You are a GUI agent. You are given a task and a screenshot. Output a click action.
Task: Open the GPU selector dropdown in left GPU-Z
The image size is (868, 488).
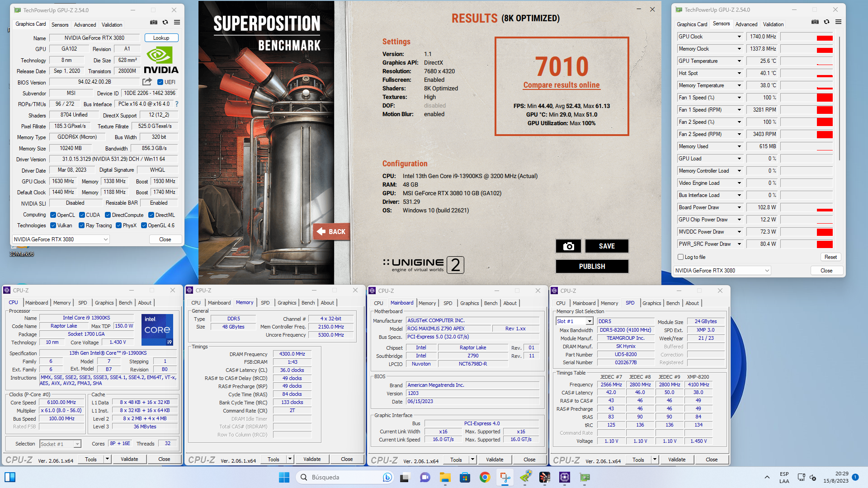click(x=61, y=239)
